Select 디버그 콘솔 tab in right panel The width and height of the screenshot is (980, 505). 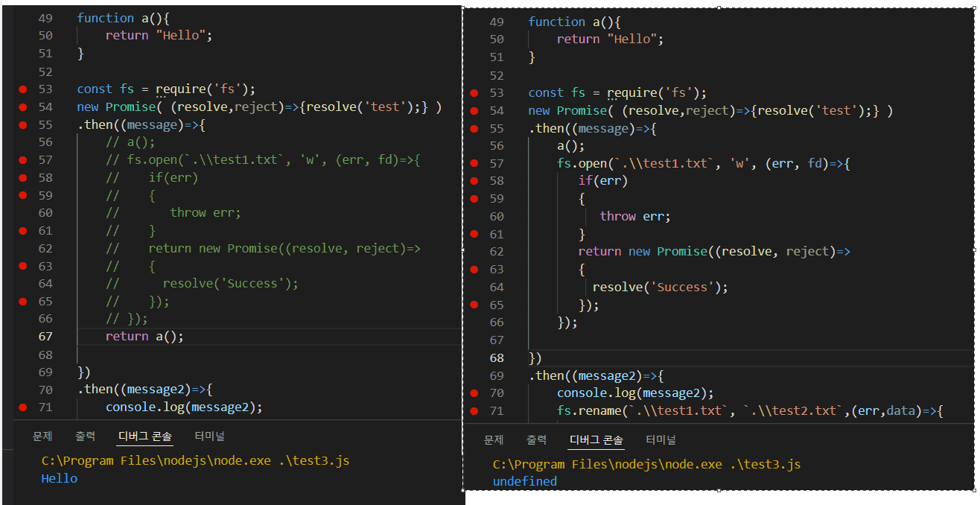[596, 440]
